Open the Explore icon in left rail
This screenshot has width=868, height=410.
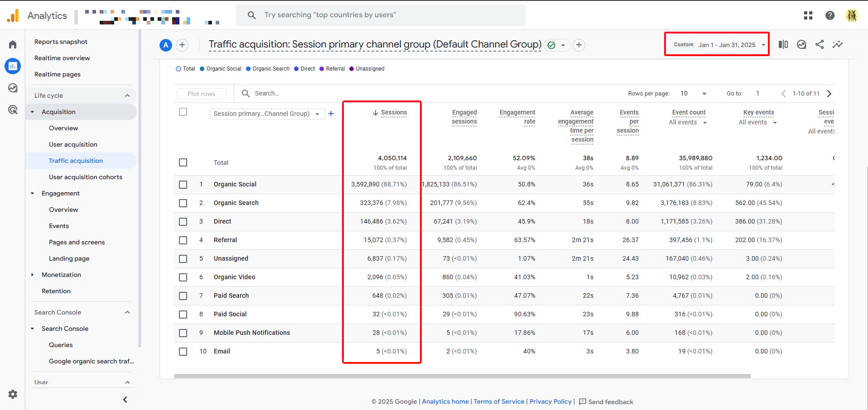pos(13,88)
